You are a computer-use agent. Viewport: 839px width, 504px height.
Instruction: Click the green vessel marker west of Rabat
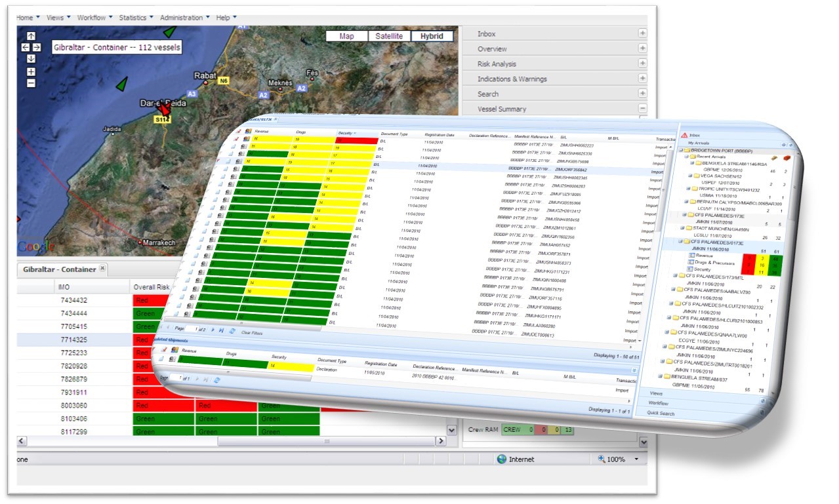click(121, 84)
